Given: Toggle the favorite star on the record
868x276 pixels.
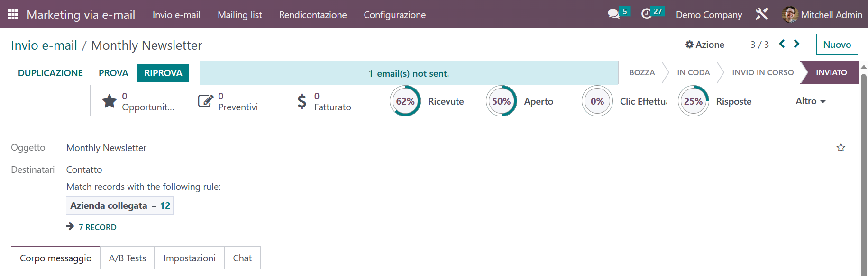Looking at the screenshot, I should tap(841, 148).
